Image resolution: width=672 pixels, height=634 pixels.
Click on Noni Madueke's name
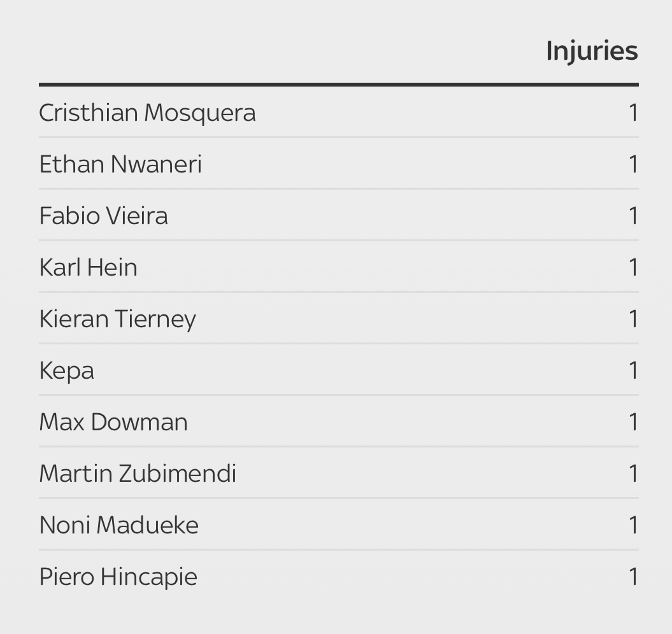tap(118, 525)
